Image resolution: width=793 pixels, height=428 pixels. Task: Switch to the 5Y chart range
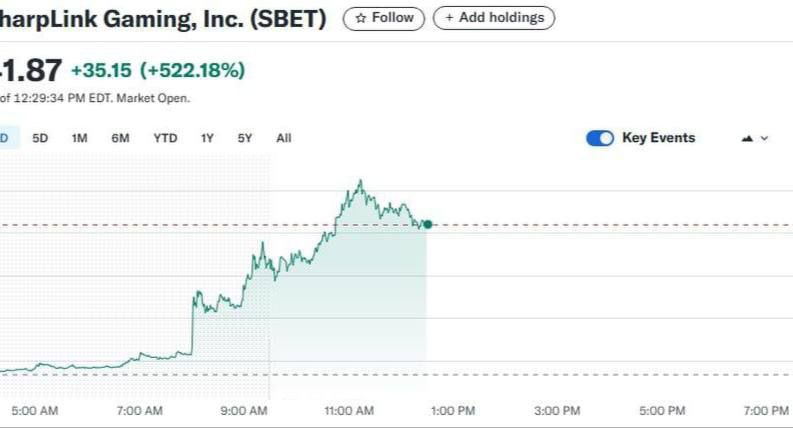tap(245, 138)
